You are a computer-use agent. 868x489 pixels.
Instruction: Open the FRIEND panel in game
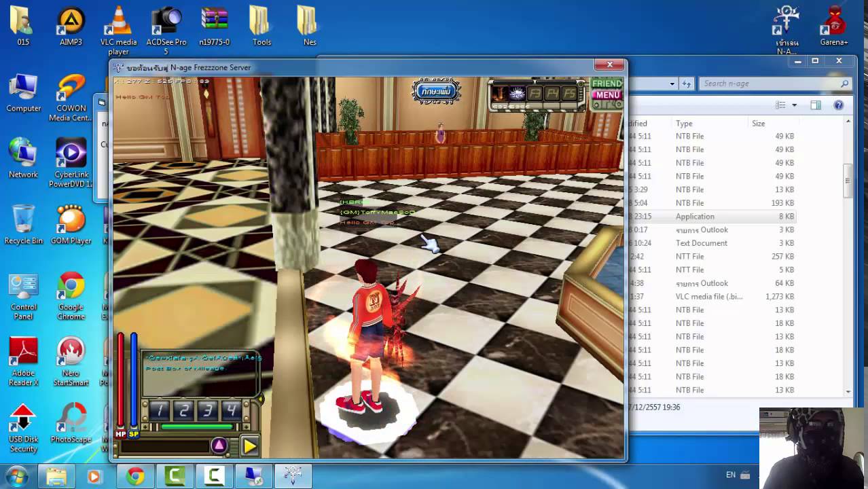click(607, 84)
